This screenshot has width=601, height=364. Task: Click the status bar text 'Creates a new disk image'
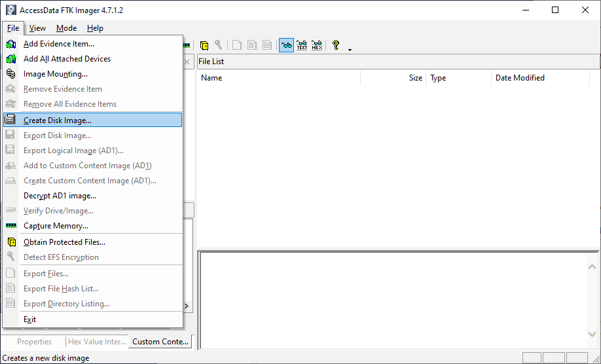(46, 358)
